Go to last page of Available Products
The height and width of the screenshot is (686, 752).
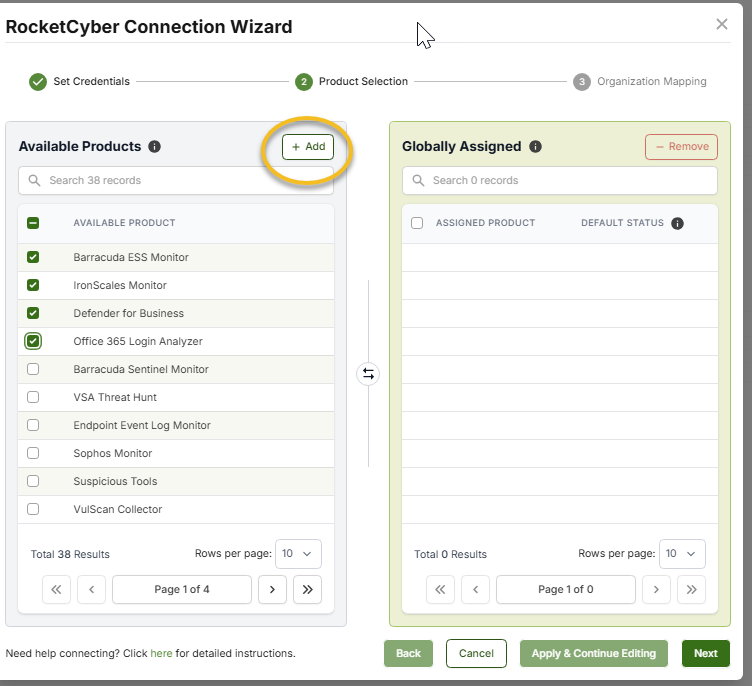(x=307, y=590)
